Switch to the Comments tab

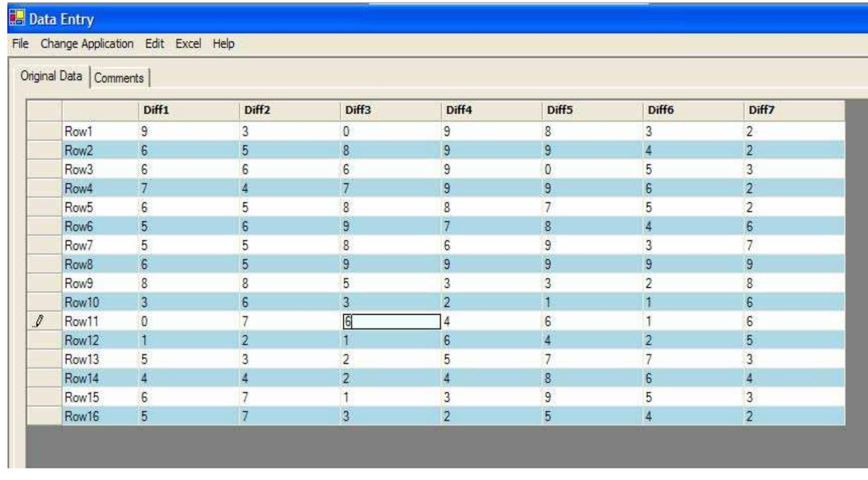[120, 78]
